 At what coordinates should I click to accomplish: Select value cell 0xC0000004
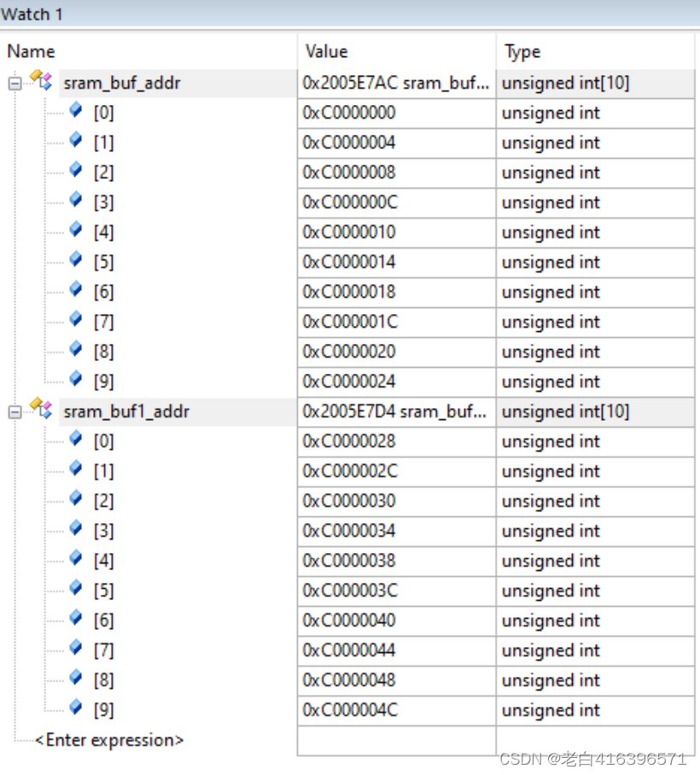click(x=396, y=143)
